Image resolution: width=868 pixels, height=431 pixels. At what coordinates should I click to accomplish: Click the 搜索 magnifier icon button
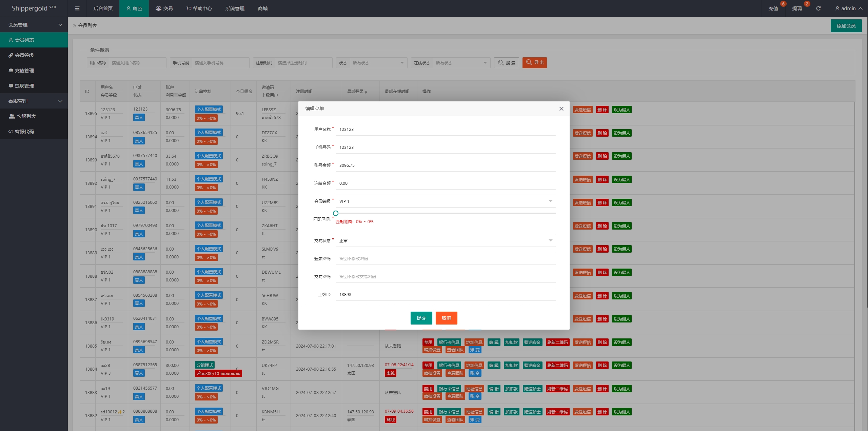507,63
